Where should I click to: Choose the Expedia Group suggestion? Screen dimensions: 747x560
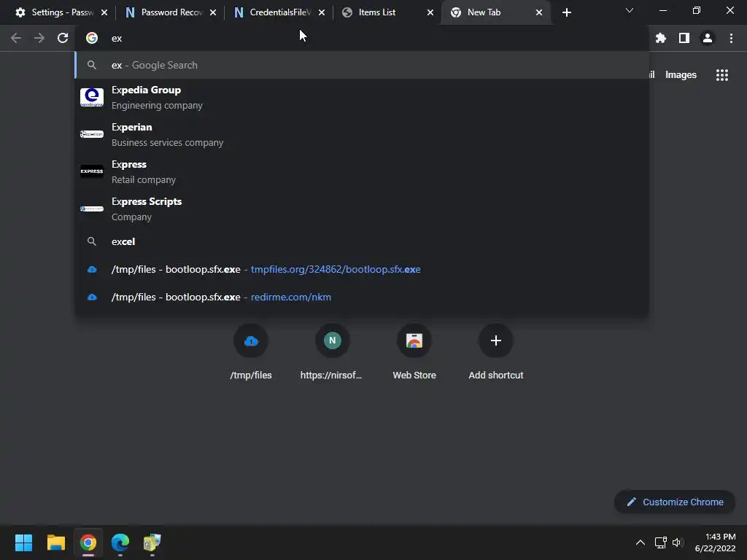362,98
